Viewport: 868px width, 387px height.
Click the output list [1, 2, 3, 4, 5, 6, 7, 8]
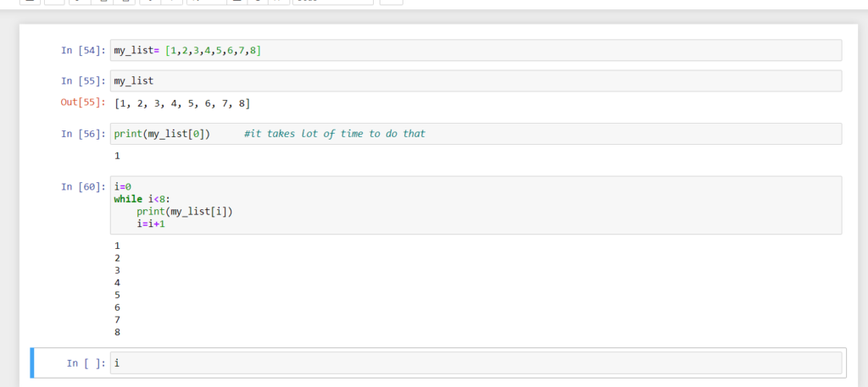click(182, 102)
